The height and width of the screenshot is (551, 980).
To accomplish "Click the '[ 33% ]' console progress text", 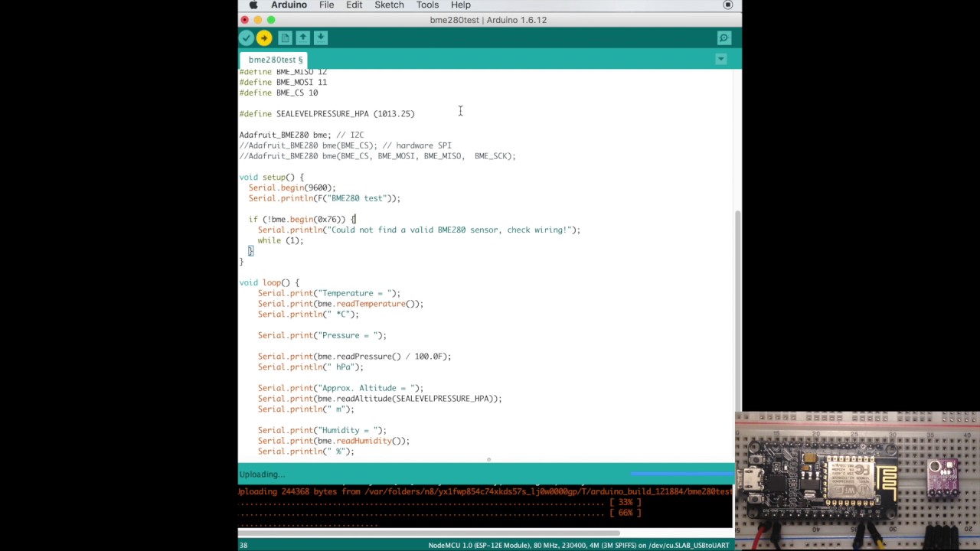I will tap(625, 503).
